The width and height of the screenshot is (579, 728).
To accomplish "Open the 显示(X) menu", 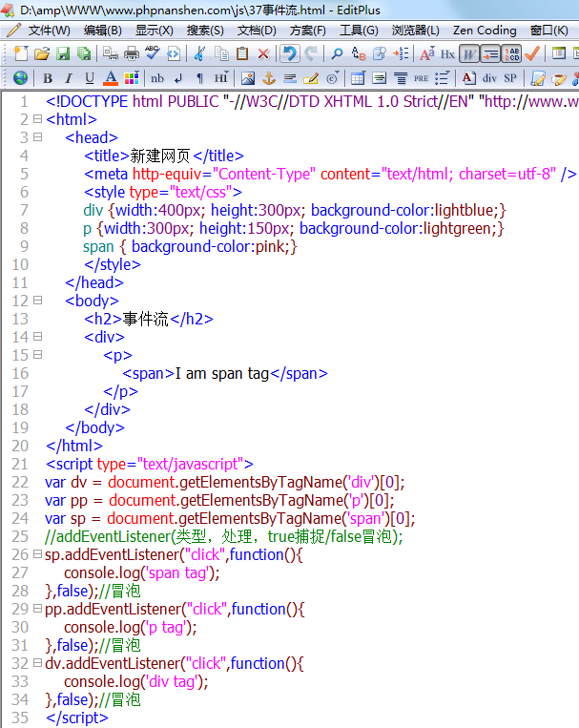I will coord(155,31).
